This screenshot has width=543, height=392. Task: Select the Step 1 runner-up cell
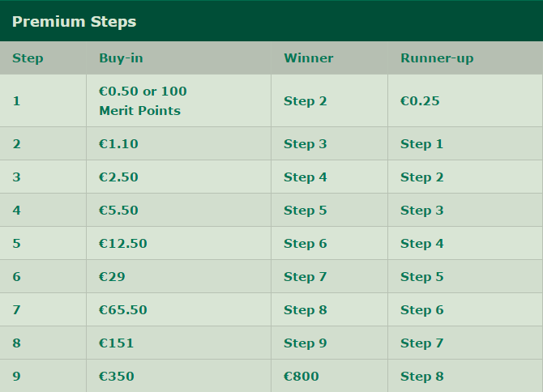tap(421, 144)
